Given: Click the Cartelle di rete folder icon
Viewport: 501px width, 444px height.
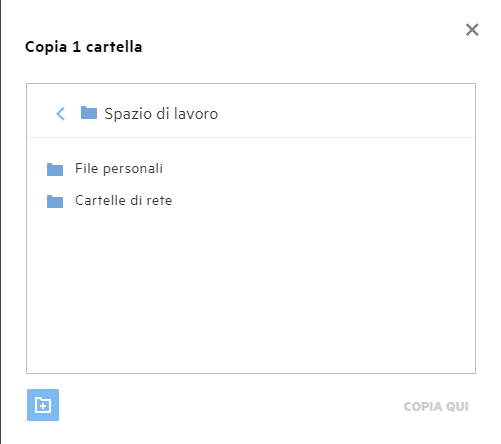Looking at the screenshot, I should [x=55, y=201].
